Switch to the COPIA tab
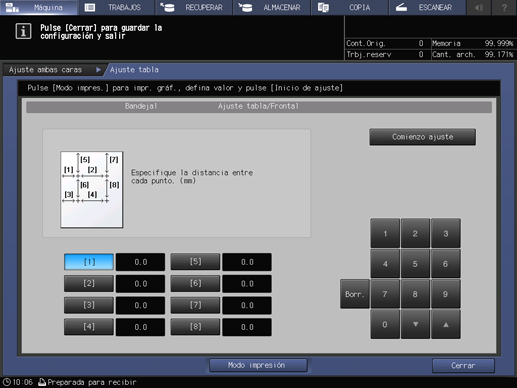 [350, 7]
